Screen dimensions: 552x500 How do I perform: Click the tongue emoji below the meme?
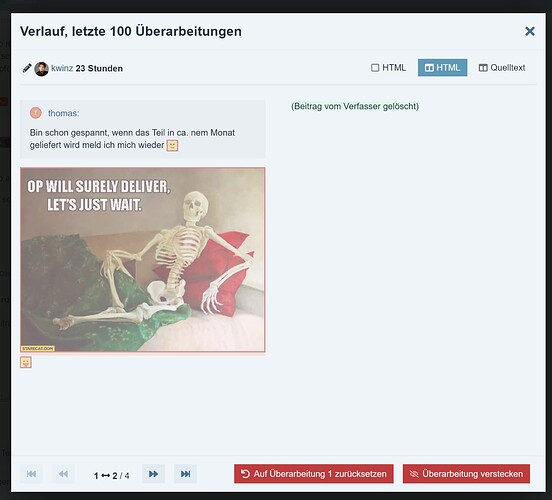click(x=26, y=362)
